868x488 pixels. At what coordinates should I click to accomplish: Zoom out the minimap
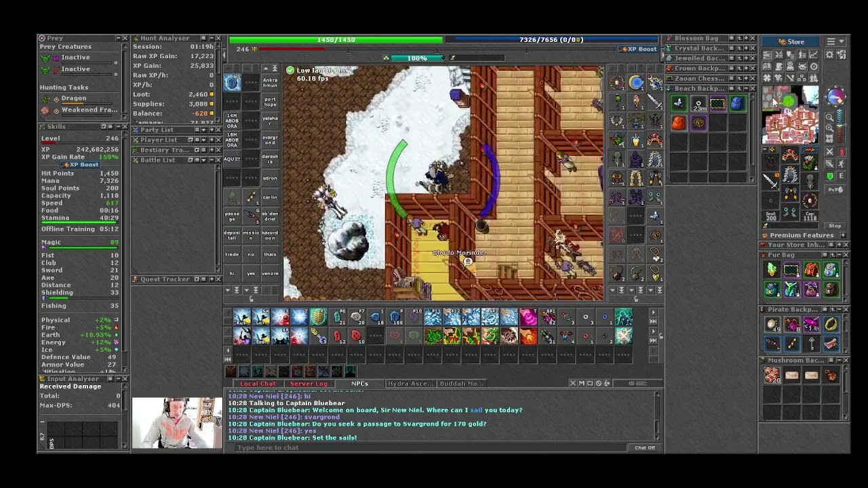click(x=829, y=118)
